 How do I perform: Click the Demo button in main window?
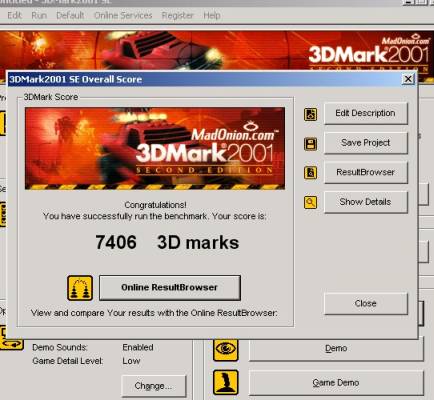pos(336,348)
